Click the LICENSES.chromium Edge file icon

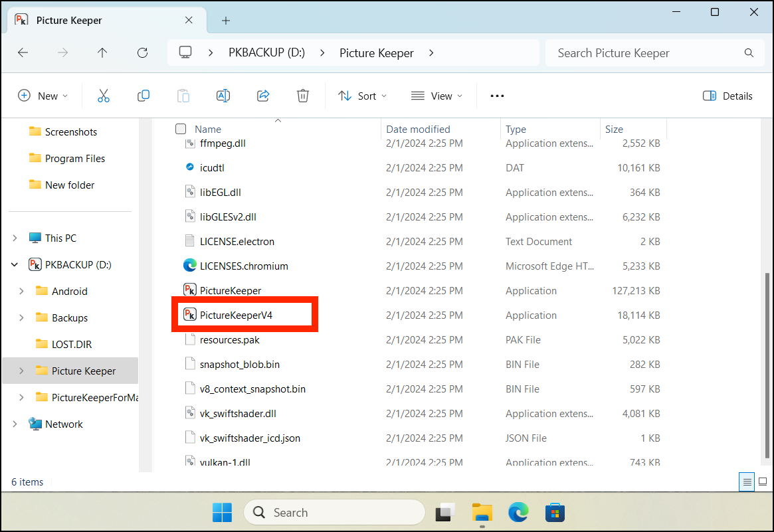point(189,266)
